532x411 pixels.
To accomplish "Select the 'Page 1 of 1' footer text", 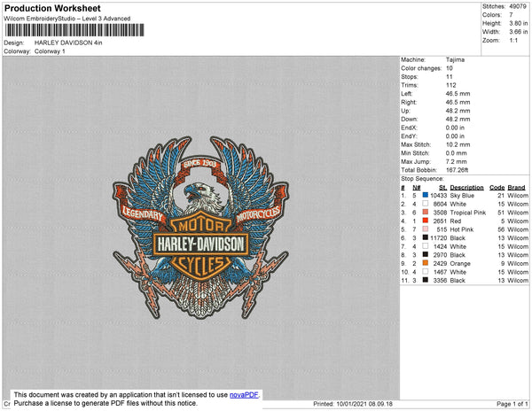I will pyautogui.click(x=512, y=404).
